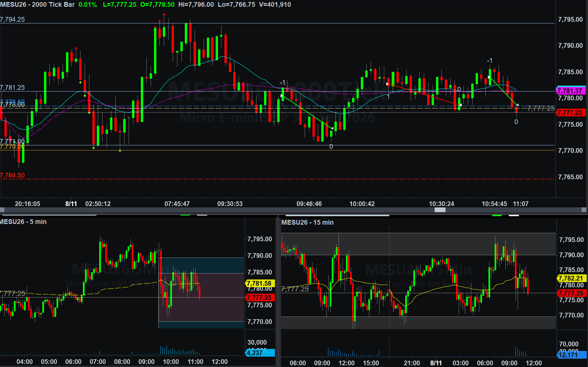The image size is (588, 367).
Task: Click the horizontal scrollbar thumb of the tick chart
Action: (x=440, y=210)
